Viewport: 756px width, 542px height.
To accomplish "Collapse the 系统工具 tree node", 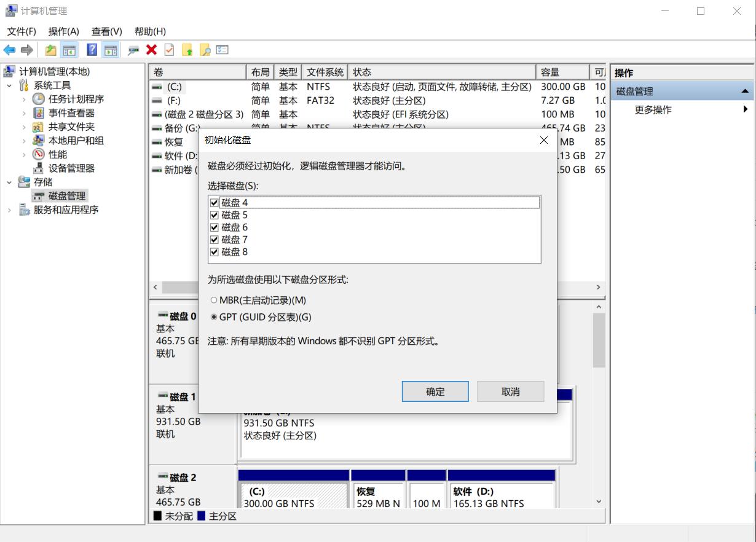I will point(9,85).
